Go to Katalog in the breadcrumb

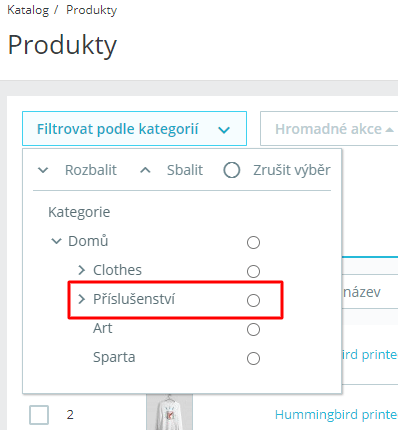coord(28,10)
